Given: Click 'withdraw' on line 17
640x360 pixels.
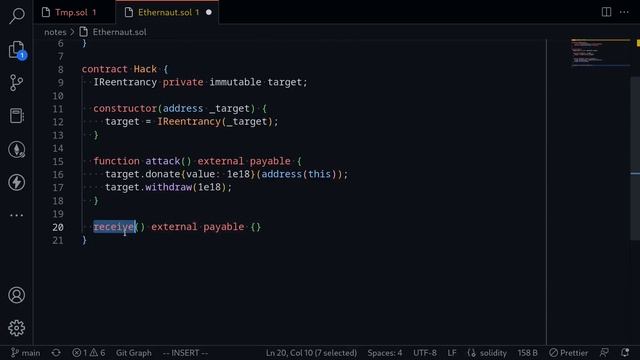Looking at the screenshot, I should [x=169, y=187].
